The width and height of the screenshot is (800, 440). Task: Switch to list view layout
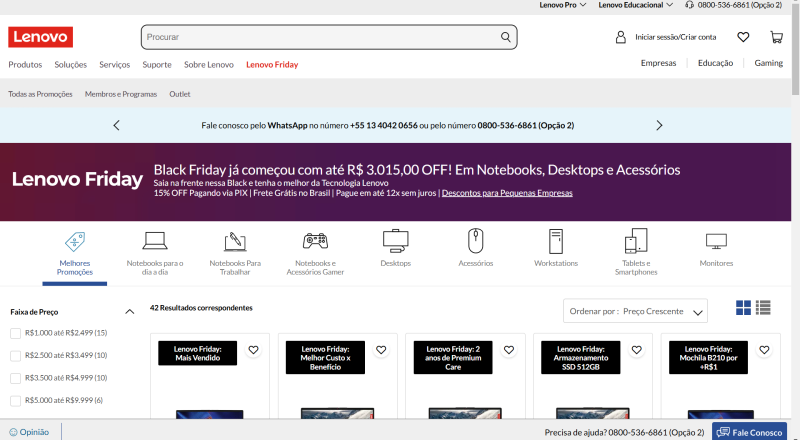pyautogui.click(x=763, y=307)
